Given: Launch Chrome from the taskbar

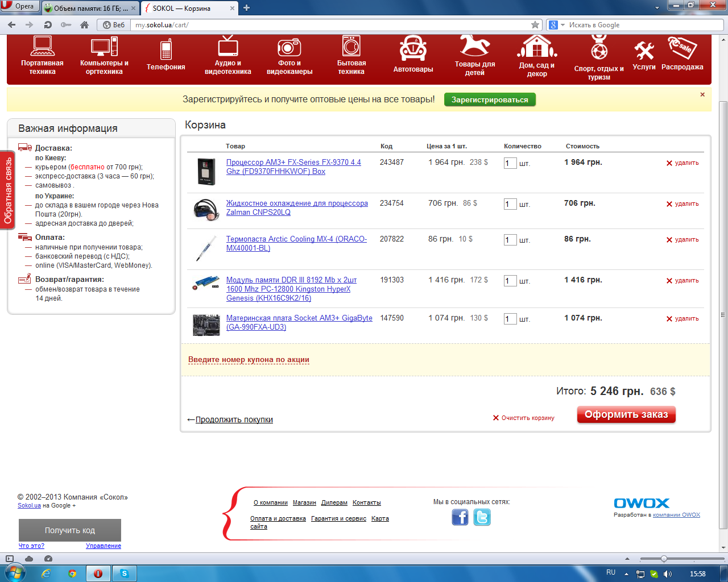Looking at the screenshot, I should [x=72, y=573].
